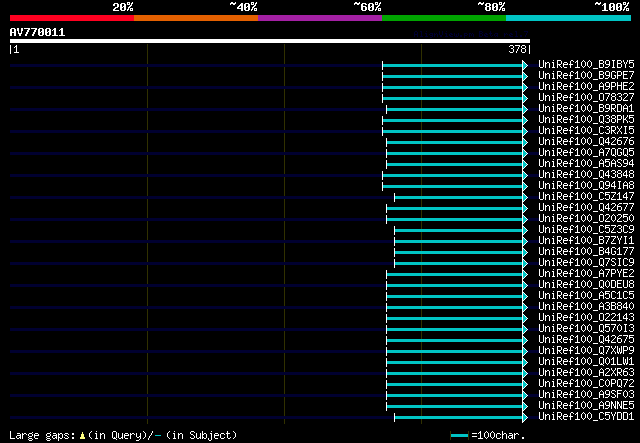This screenshot has width=640, height=443.
Task: Select subject UniRef100_Q7XWP9
Action: 586,351
